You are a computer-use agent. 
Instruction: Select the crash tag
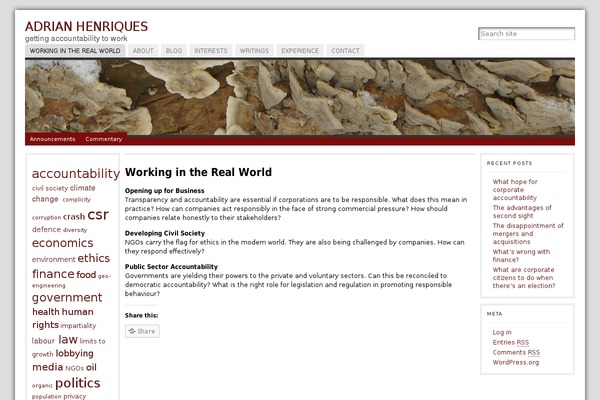74,217
